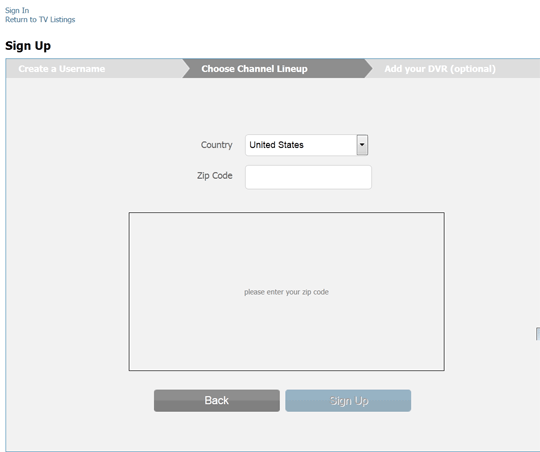Screen dimensions: 540x452
Task: Select the Choose Channel Lineup step
Action: (254, 69)
